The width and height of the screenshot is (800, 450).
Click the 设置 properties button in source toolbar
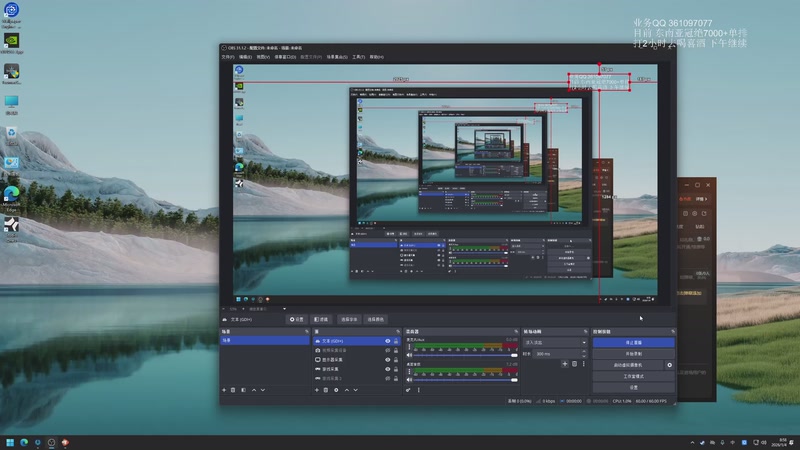296,319
